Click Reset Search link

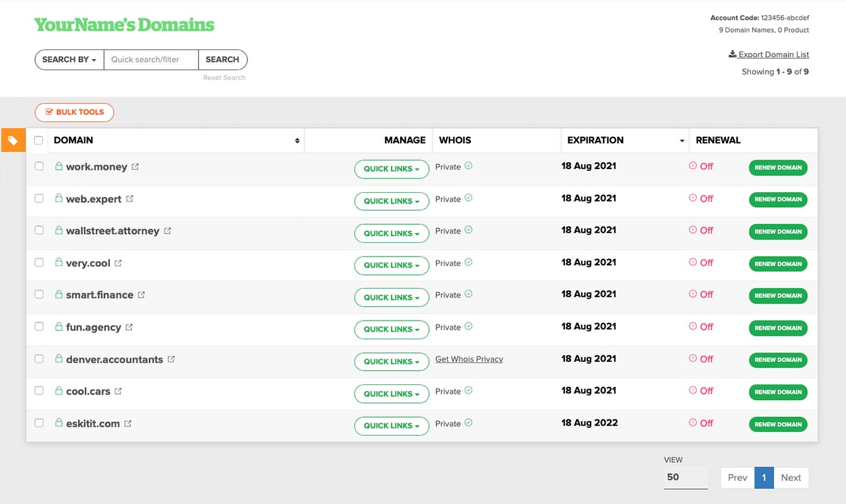click(x=224, y=78)
